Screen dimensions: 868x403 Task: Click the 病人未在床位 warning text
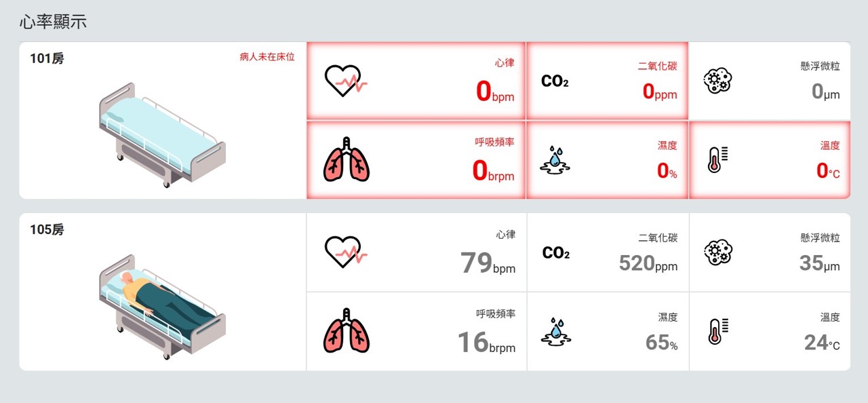[267, 57]
